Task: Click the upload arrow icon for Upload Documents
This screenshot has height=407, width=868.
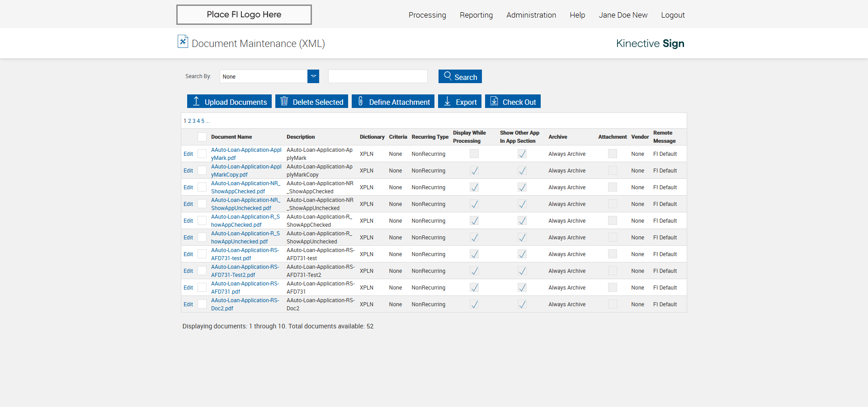Action: tap(196, 101)
